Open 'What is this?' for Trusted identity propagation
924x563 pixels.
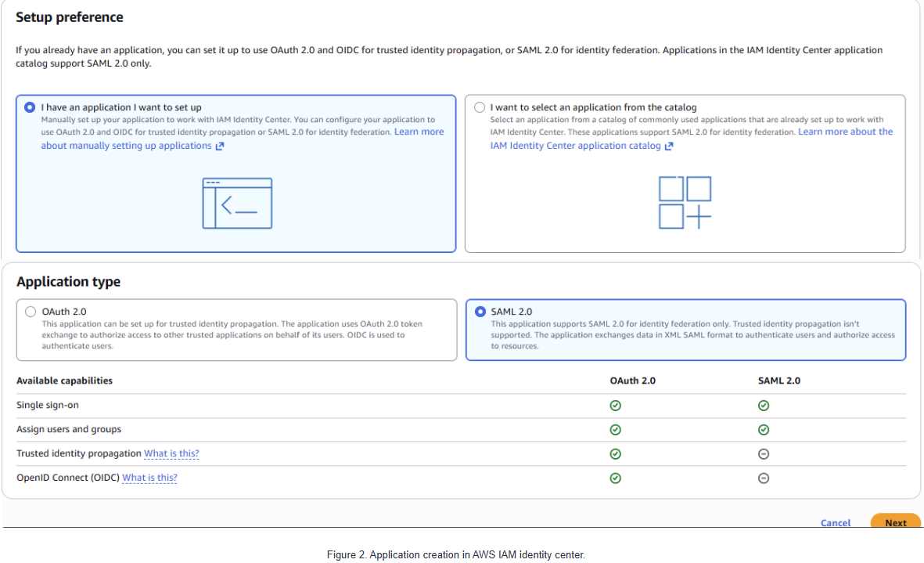coord(171,453)
